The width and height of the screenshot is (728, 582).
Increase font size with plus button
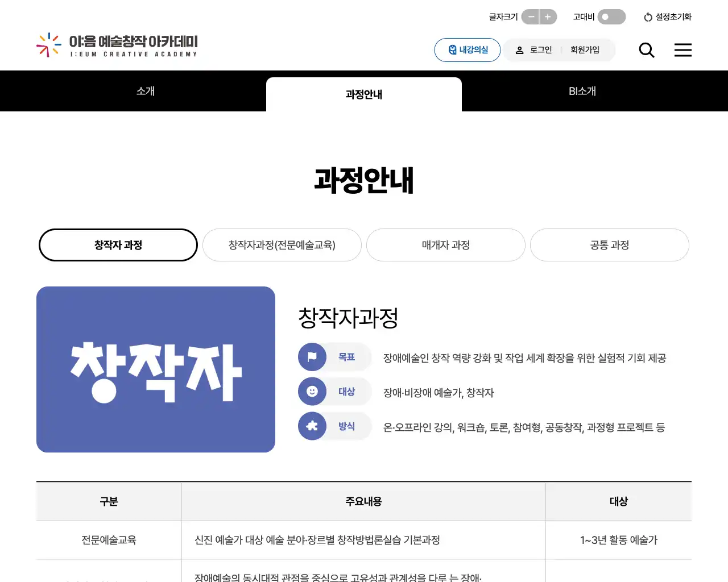click(x=548, y=17)
